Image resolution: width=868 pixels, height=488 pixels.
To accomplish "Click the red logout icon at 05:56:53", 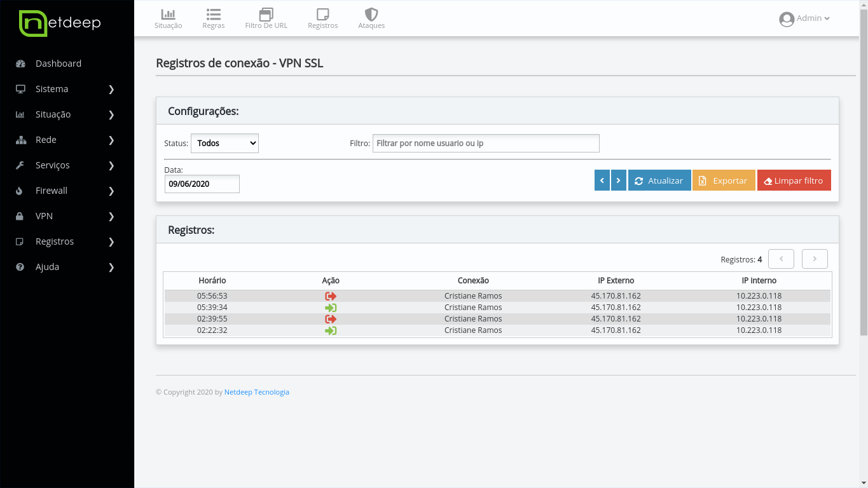I will click(331, 296).
